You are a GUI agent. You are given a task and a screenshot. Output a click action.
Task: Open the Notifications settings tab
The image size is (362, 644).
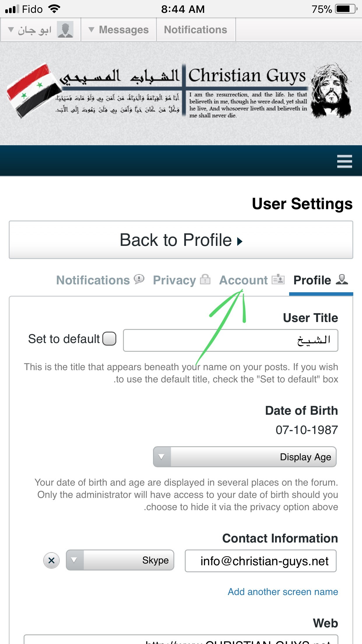coord(93,280)
